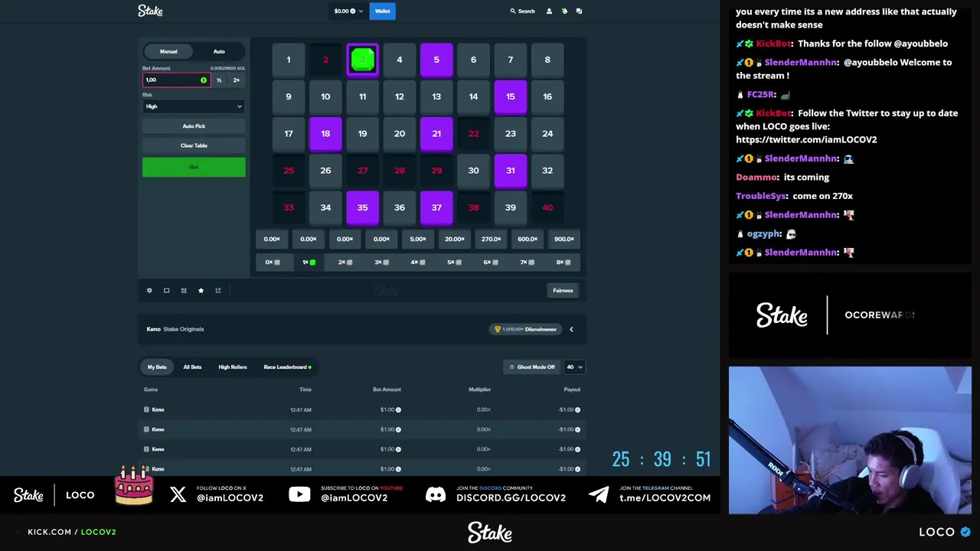Click the trophy icon beside Dilanelmenor
Viewport: 980px width, 551px height.
(x=497, y=329)
